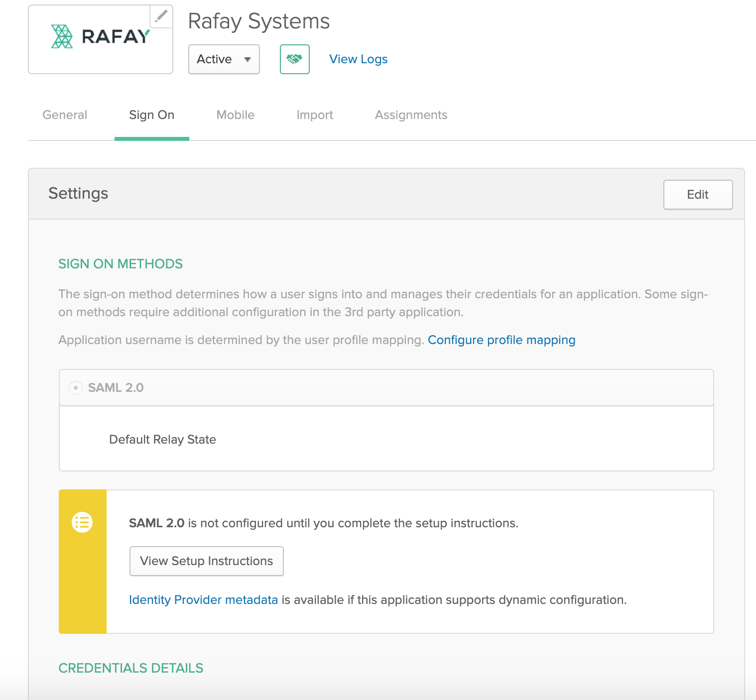This screenshot has width=756, height=700.
Task: Switch to the Mobile tab
Action: coord(236,115)
